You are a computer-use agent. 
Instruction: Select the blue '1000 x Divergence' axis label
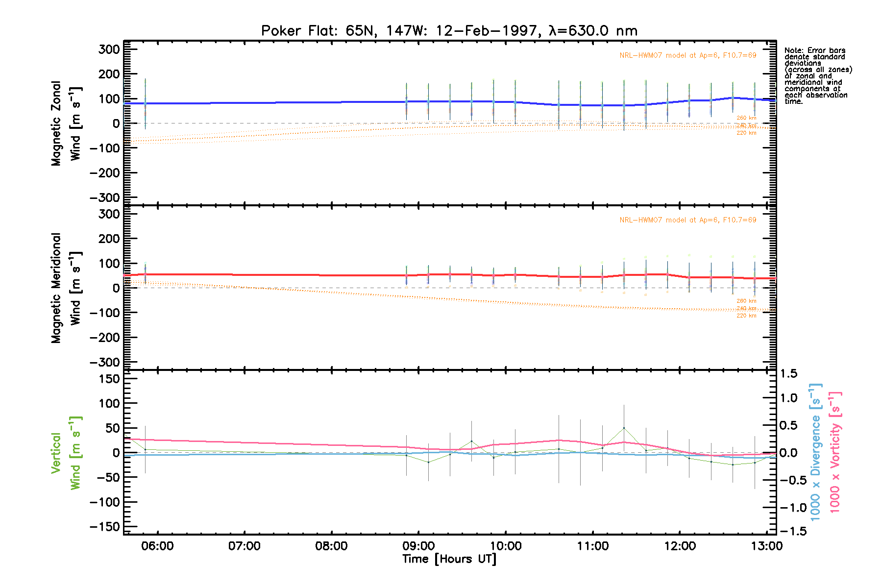point(815,453)
